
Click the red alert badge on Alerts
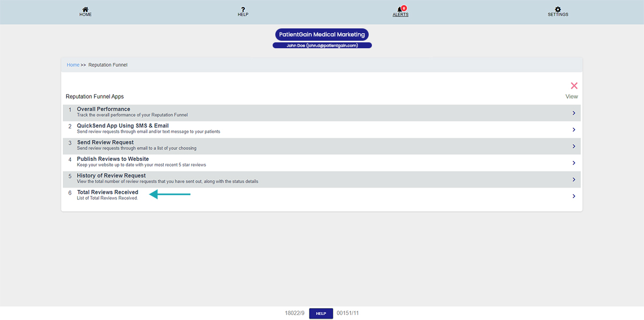[x=404, y=6]
